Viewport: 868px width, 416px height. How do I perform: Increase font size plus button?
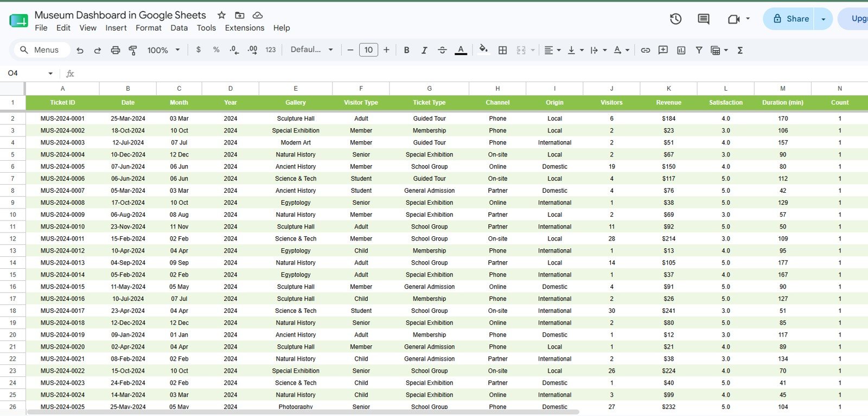(386, 50)
